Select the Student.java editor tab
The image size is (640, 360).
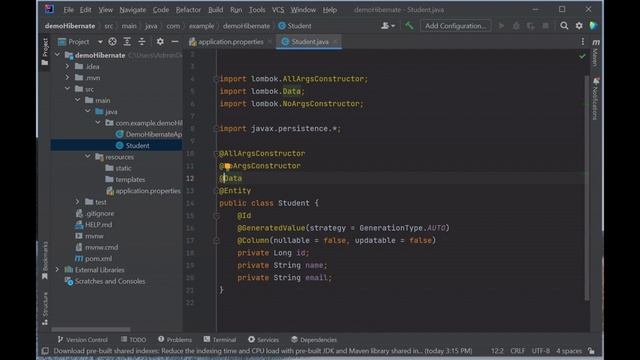(309, 42)
